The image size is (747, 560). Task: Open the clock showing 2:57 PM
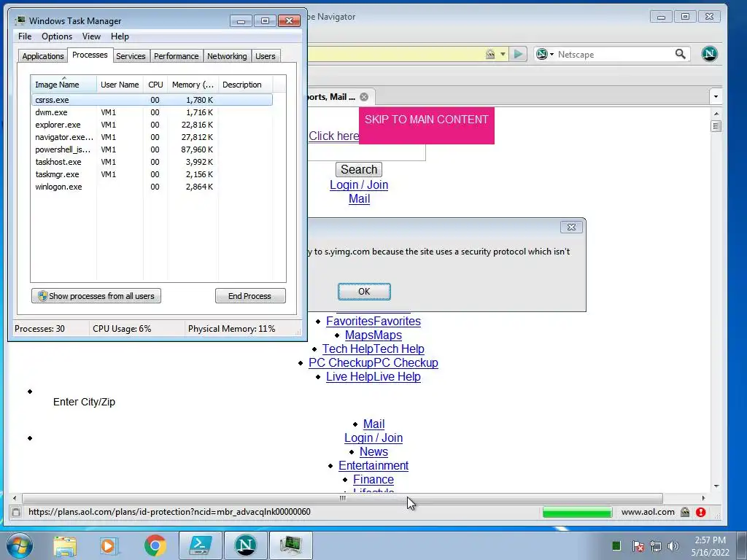click(x=710, y=545)
